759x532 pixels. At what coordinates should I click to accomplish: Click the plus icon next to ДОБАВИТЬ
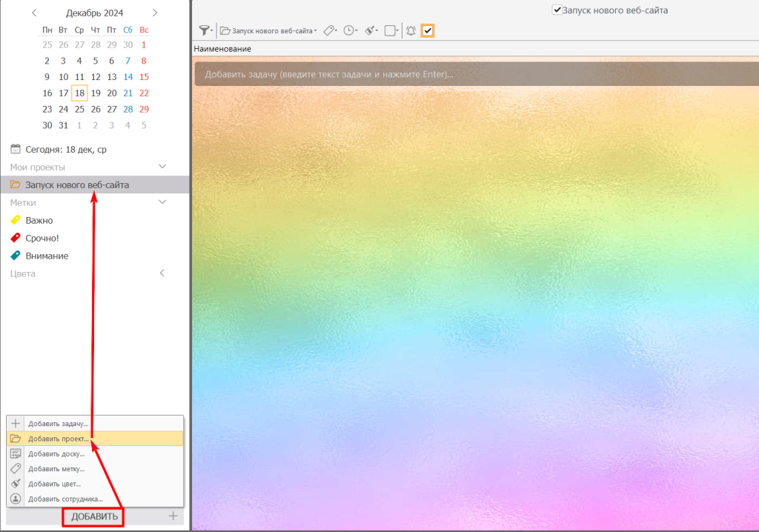coord(173,516)
